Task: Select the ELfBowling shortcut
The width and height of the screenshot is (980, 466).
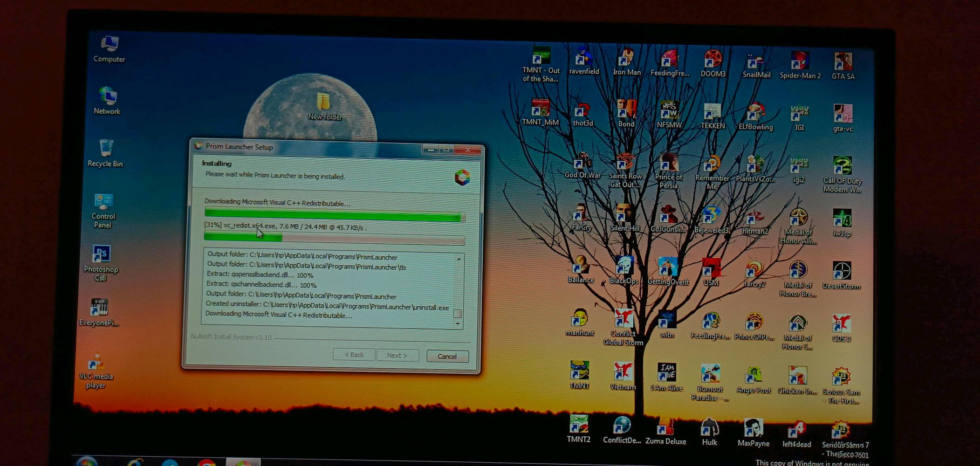Action: coord(755,117)
